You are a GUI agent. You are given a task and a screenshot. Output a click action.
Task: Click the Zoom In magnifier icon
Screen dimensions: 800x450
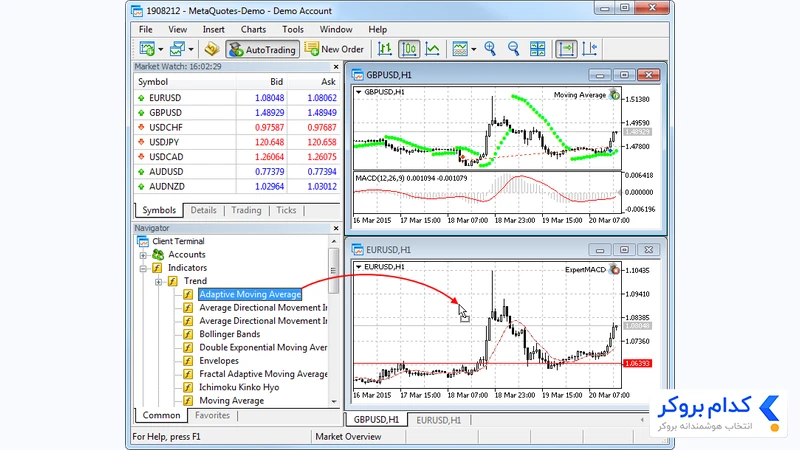490,49
